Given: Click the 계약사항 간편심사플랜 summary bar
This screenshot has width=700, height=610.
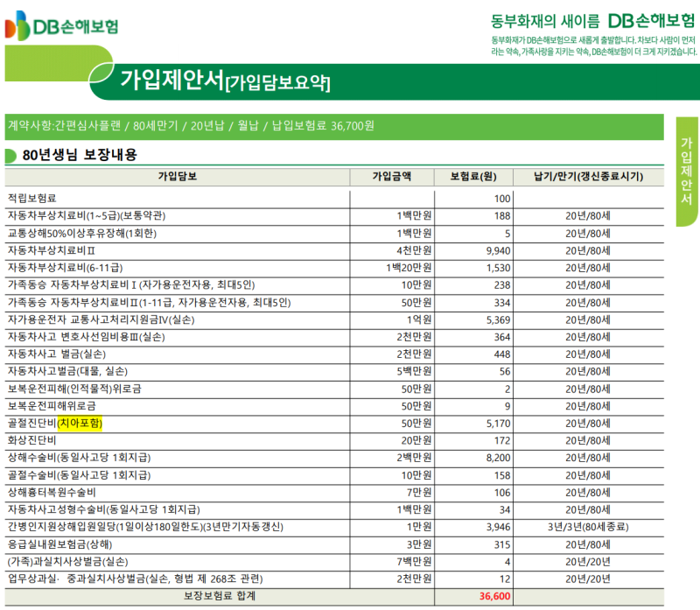Looking at the screenshot, I should 334,126.
